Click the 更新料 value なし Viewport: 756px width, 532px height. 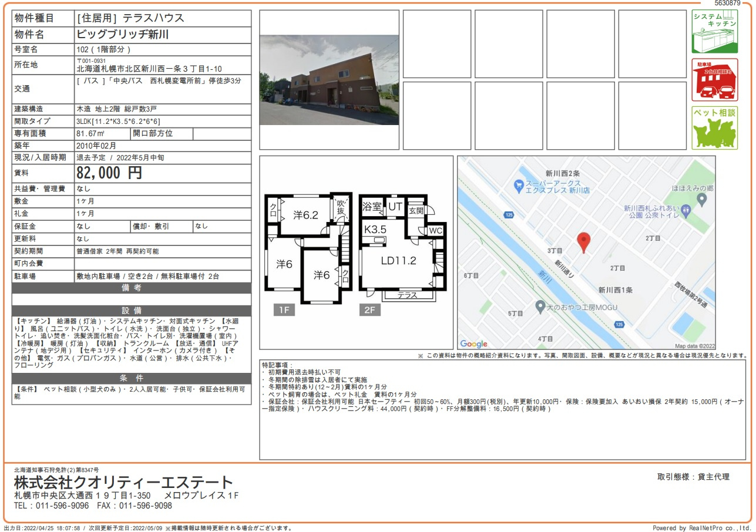[x=83, y=239]
